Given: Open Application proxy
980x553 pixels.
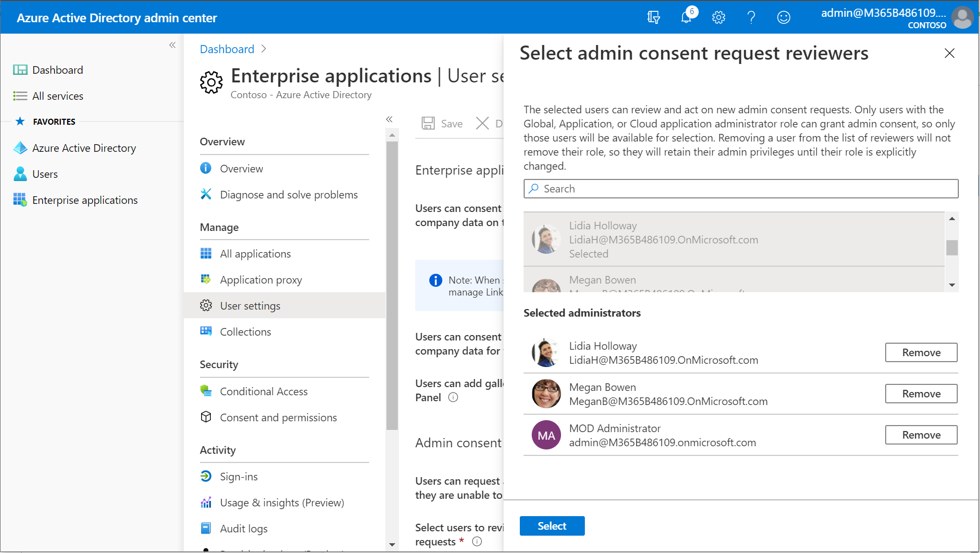Looking at the screenshot, I should point(261,280).
